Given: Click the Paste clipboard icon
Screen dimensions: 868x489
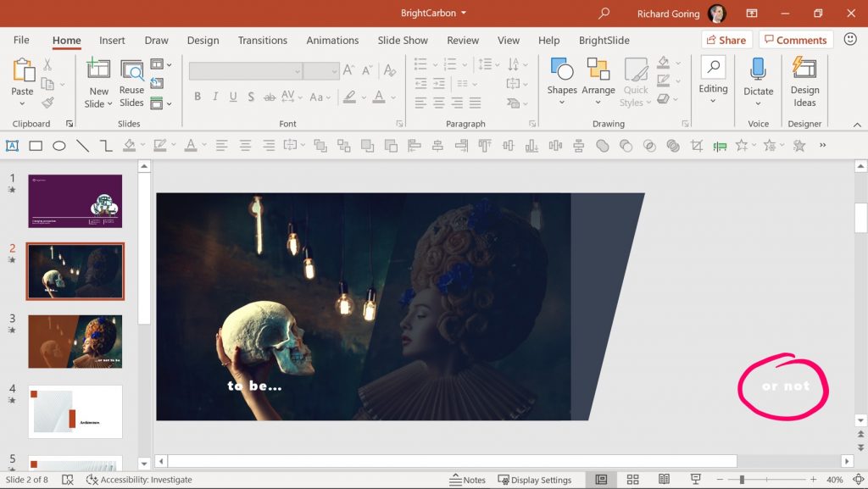Looking at the screenshot, I should (23, 70).
